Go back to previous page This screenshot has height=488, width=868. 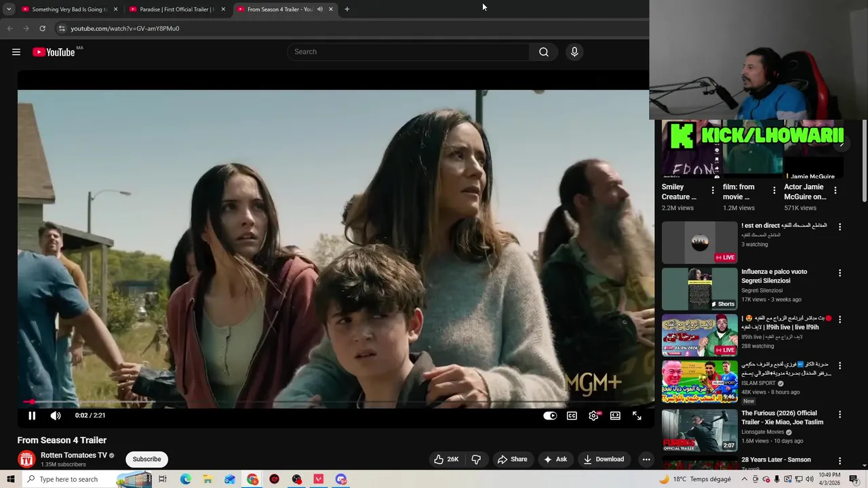[x=9, y=28]
